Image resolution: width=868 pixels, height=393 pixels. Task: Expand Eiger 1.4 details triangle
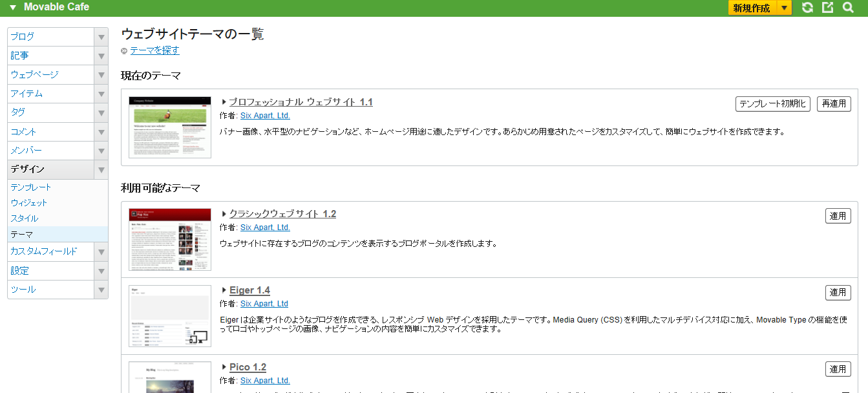click(x=224, y=290)
